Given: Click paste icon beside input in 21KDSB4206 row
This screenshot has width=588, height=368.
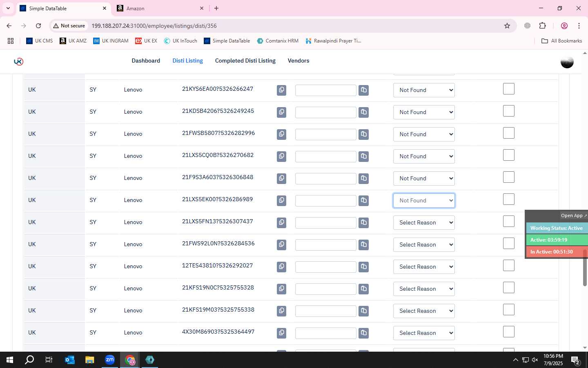Looking at the screenshot, I should tap(363, 112).
